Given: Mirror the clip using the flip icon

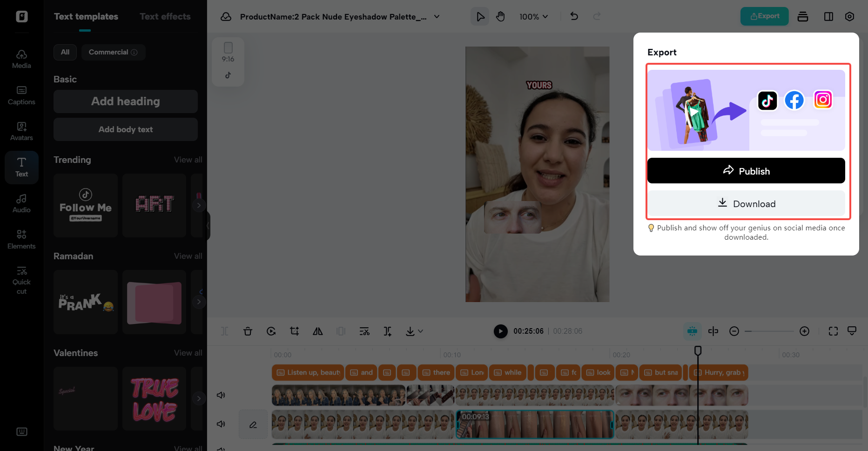Looking at the screenshot, I should [x=317, y=331].
